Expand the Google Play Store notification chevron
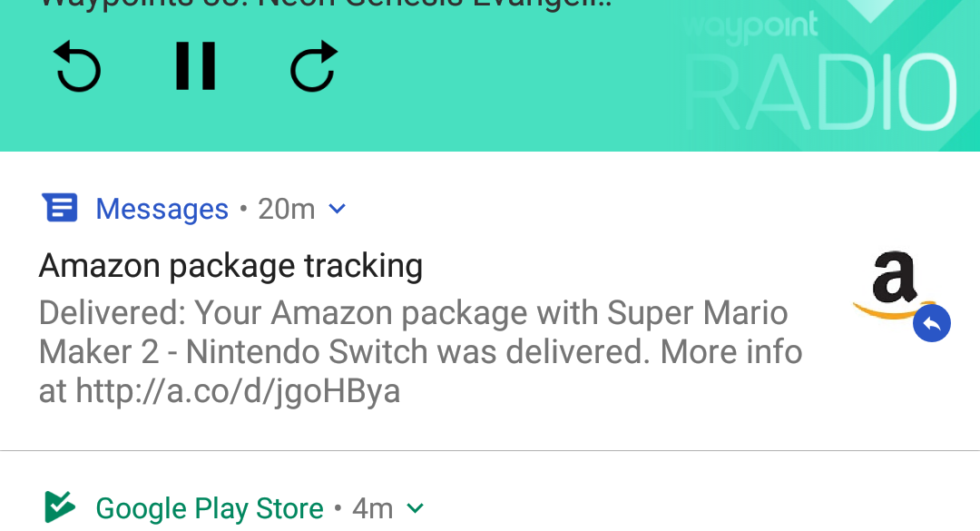The width and height of the screenshot is (980, 531). (x=415, y=508)
